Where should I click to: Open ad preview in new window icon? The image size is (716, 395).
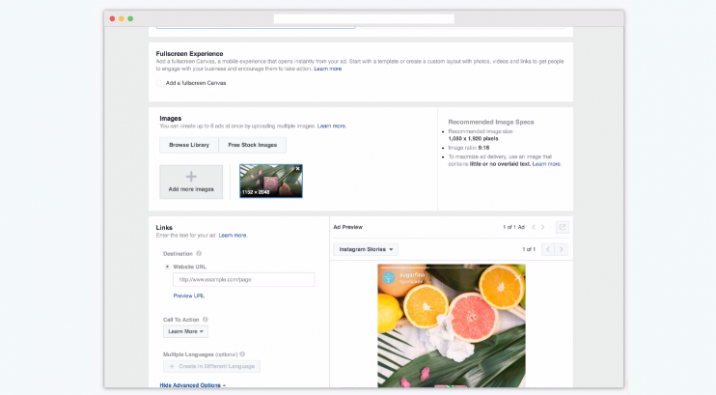pos(562,227)
